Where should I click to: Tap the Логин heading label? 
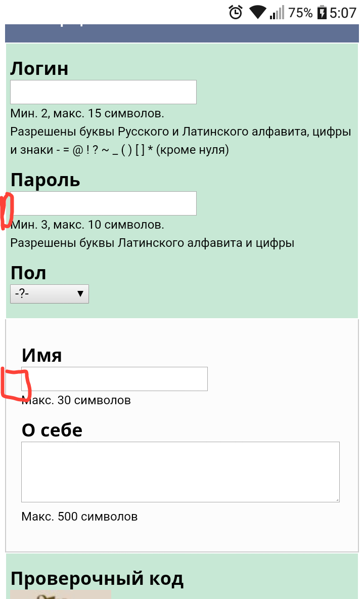coord(39,68)
